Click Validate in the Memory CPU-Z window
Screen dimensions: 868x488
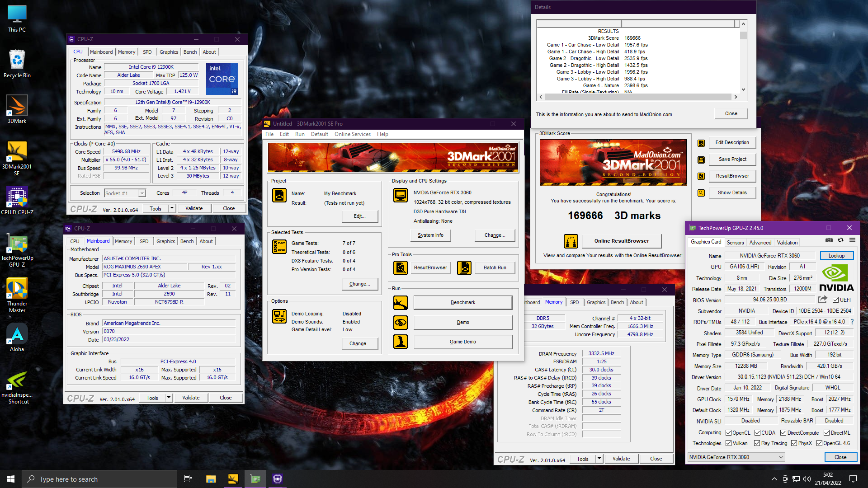pyautogui.click(x=621, y=459)
